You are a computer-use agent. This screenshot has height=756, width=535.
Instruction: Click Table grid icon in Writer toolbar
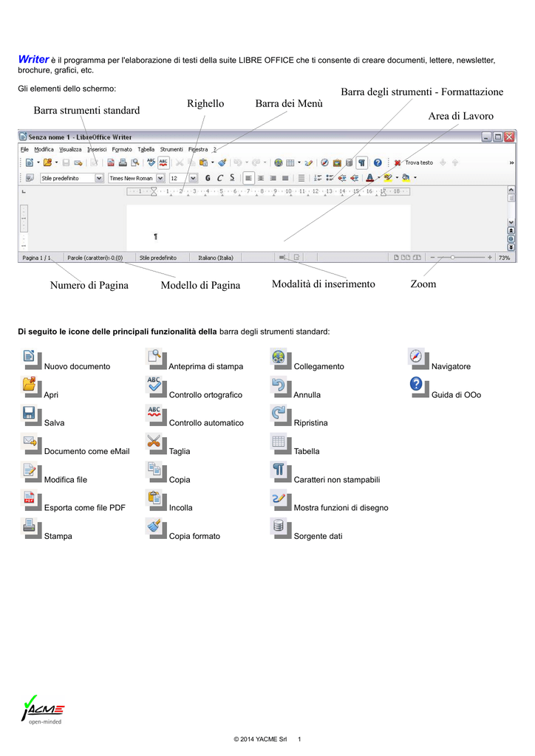pos(290,163)
